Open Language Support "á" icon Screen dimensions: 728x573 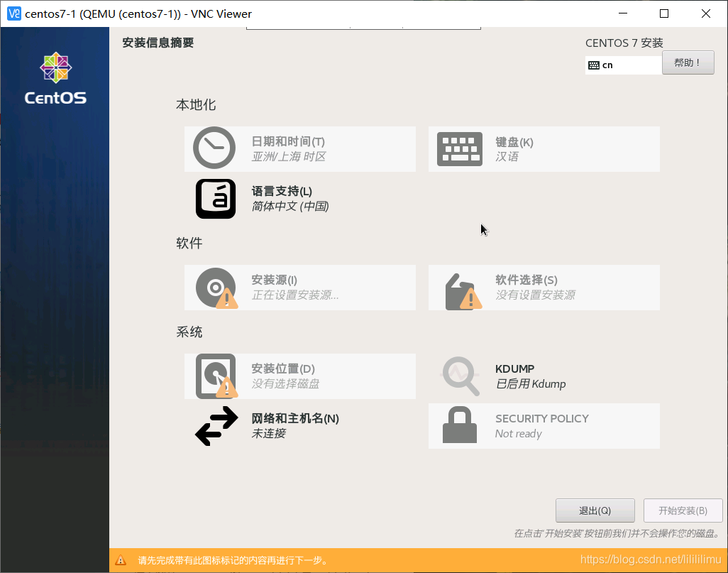216,199
